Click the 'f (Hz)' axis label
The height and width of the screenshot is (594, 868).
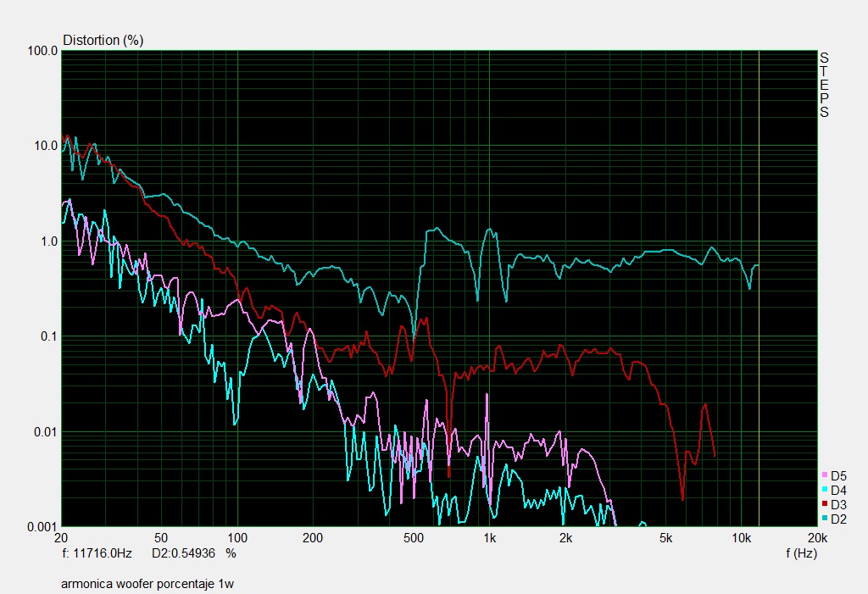click(x=801, y=553)
